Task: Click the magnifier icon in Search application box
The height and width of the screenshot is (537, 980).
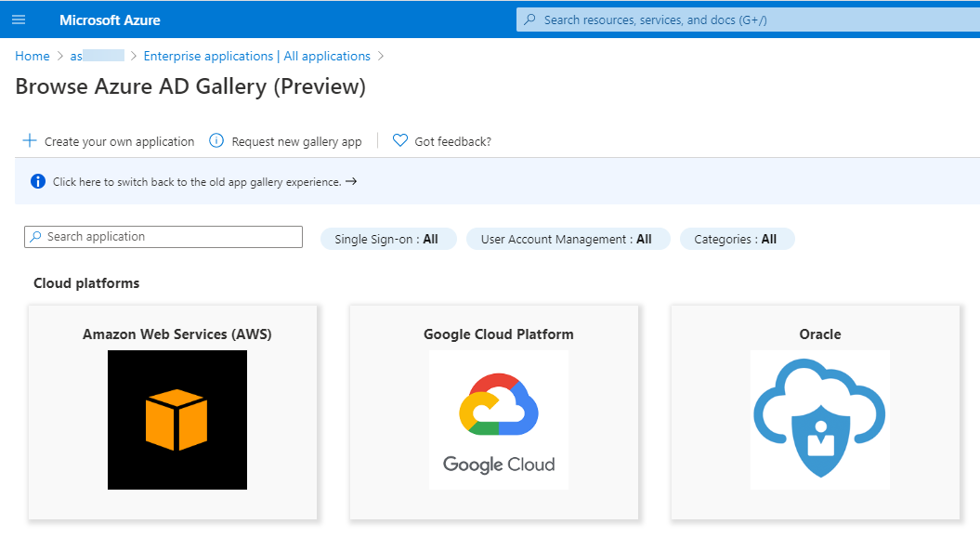Action: (x=35, y=236)
